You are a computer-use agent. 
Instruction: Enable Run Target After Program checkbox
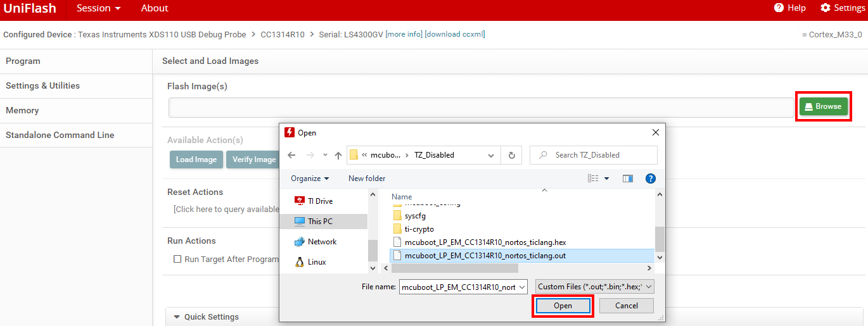coord(177,260)
